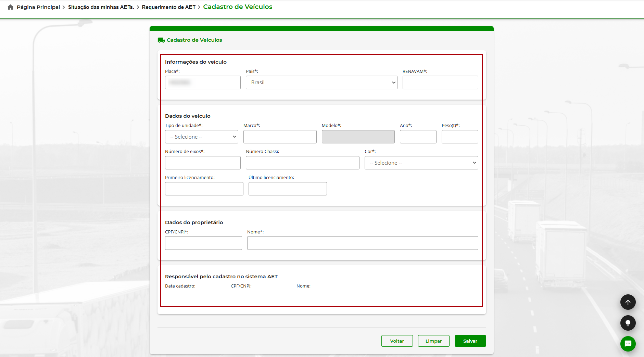644x357 pixels.
Task: Focus the Ano input field
Action: pyautogui.click(x=418, y=137)
